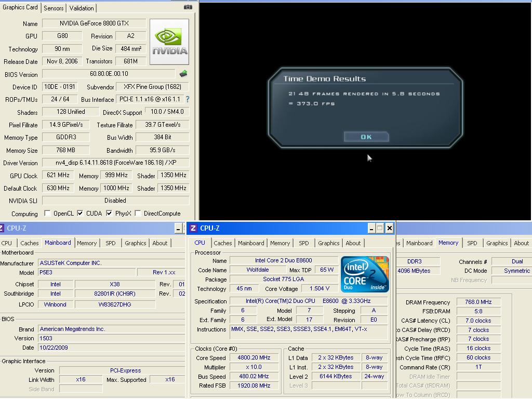Open the Graphics Card tab in GPU-Z
Image resolution: width=532 pixels, height=399 pixels.
point(20,7)
